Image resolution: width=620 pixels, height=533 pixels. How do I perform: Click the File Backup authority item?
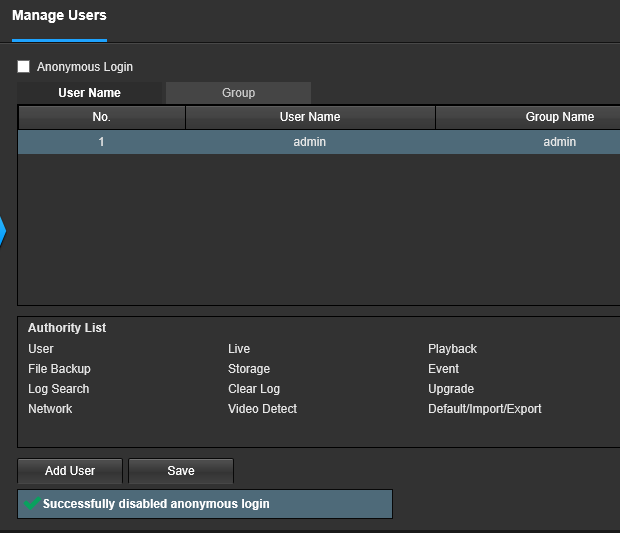click(x=59, y=369)
